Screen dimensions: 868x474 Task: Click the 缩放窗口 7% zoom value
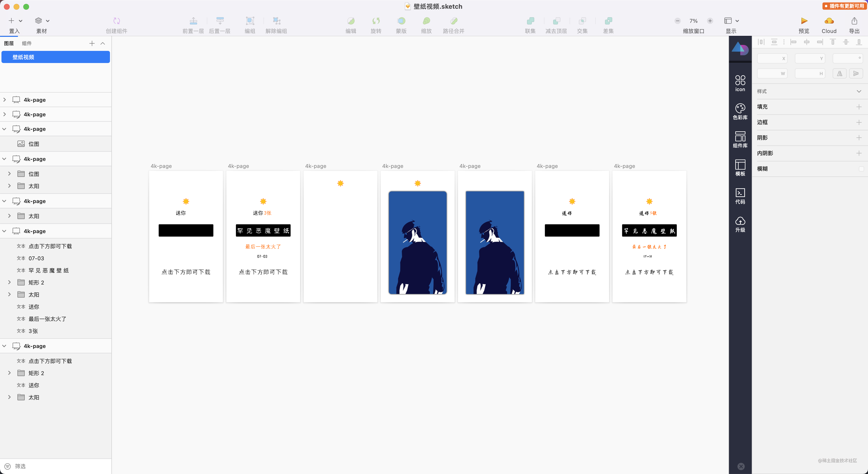[x=693, y=21]
